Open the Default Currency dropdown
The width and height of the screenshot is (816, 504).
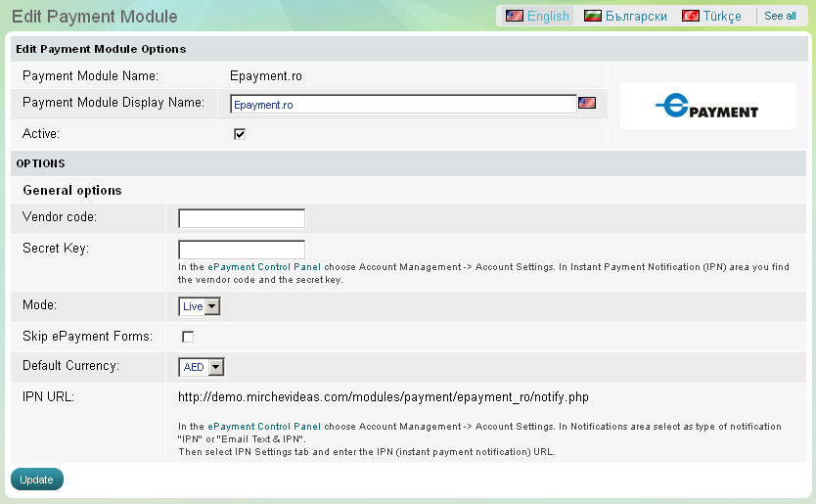(x=202, y=367)
